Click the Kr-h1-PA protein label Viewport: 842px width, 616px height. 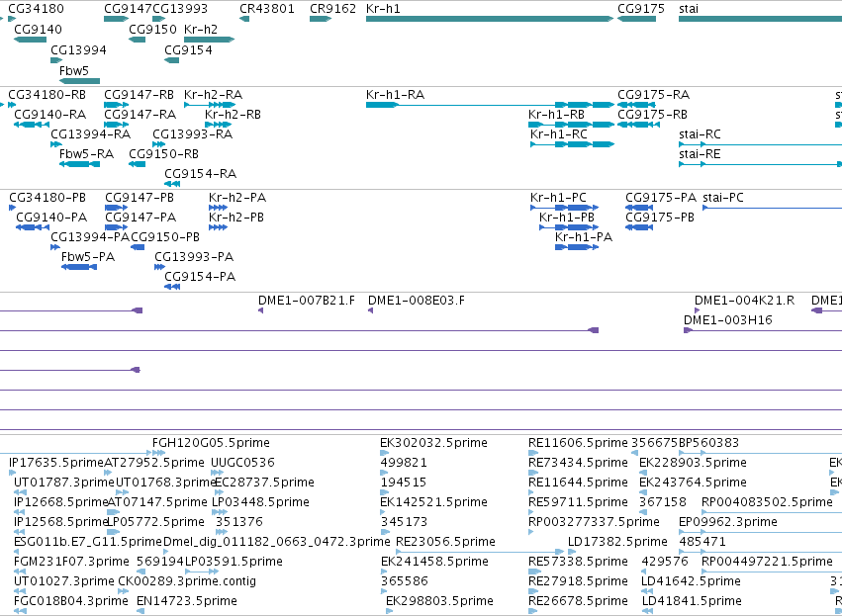point(584,237)
